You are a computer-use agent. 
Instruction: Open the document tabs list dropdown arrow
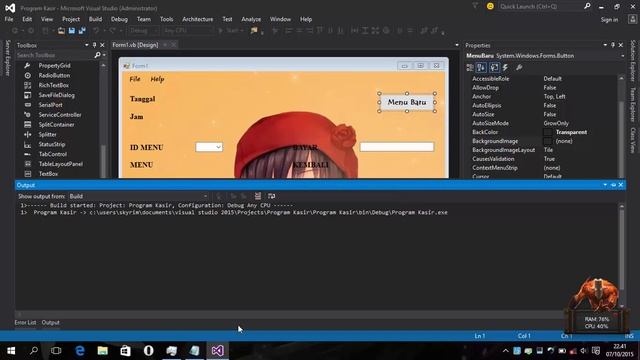(457, 45)
